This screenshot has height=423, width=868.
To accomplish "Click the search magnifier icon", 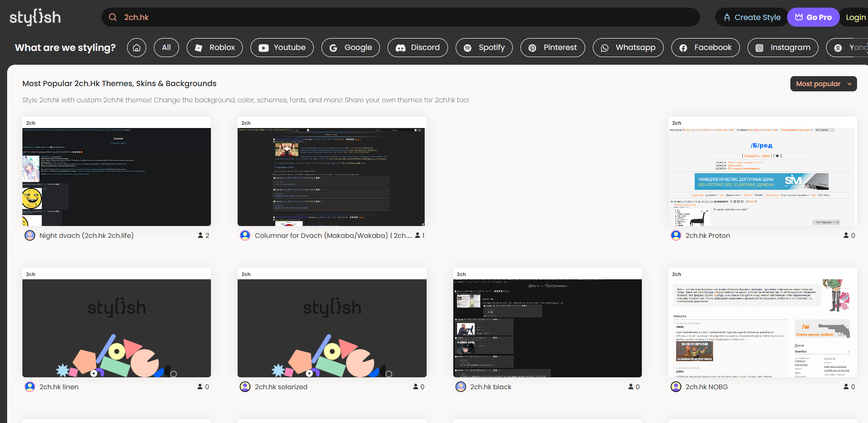I will click(x=113, y=17).
